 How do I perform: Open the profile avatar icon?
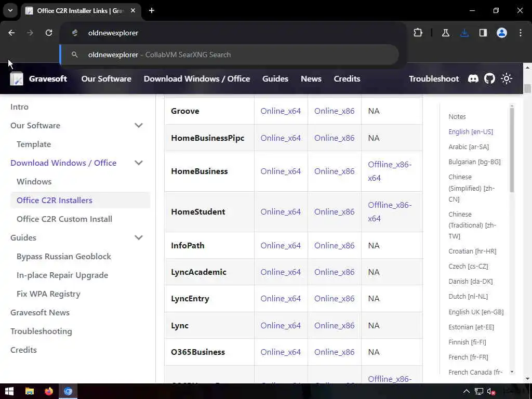pos(502,33)
